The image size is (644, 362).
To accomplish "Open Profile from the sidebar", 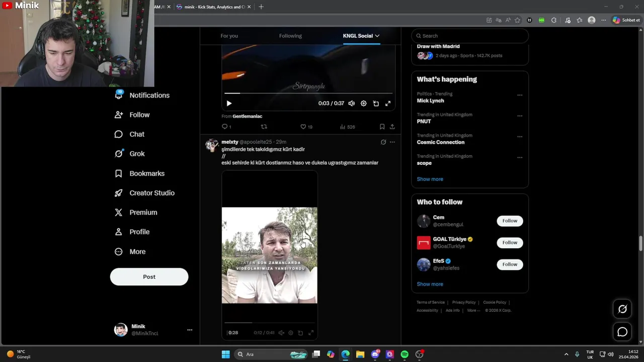I will [x=132, y=232].
